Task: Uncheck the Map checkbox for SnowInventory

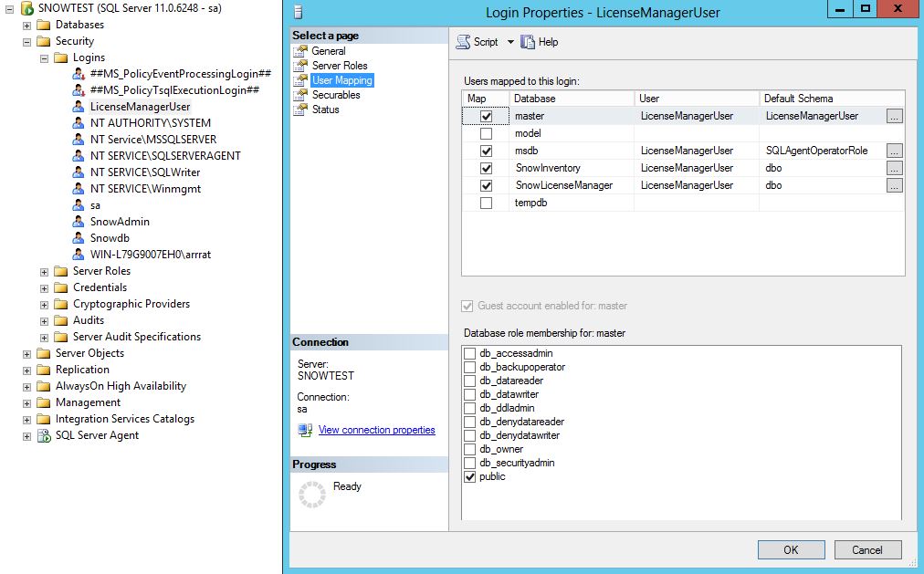Action: click(x=486, y=169)
